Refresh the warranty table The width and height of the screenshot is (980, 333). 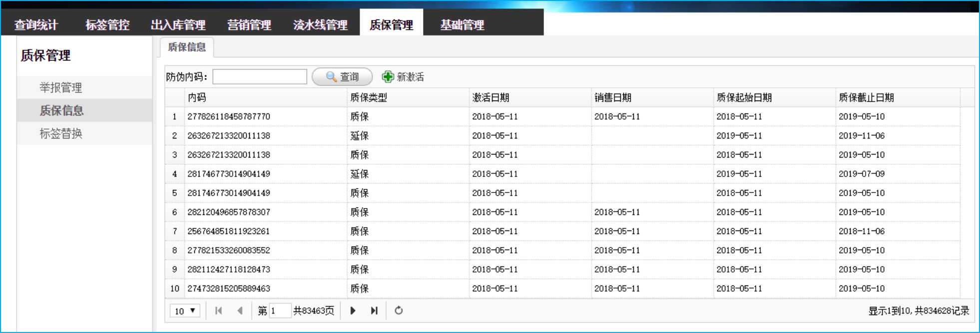click(x=399, y=310)
